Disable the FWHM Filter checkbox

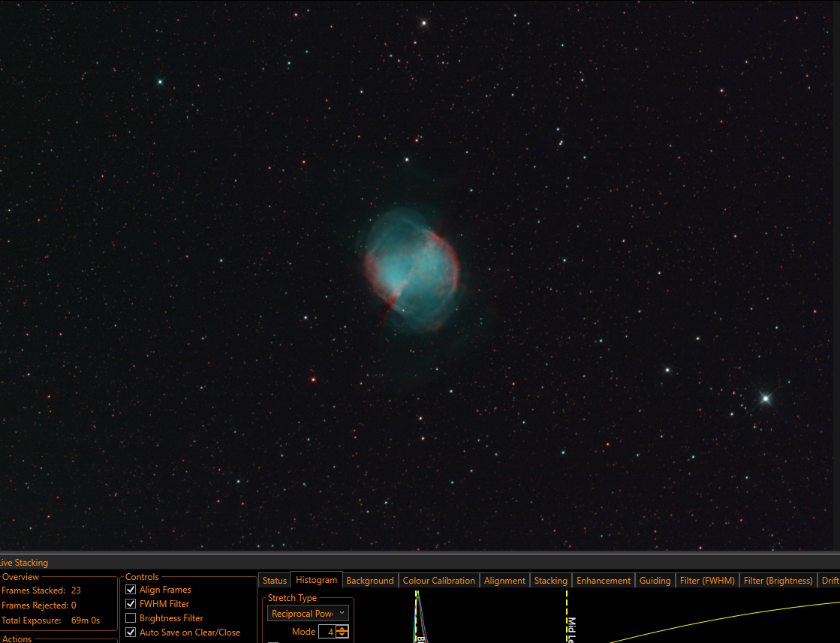click(x=130, y=604)
